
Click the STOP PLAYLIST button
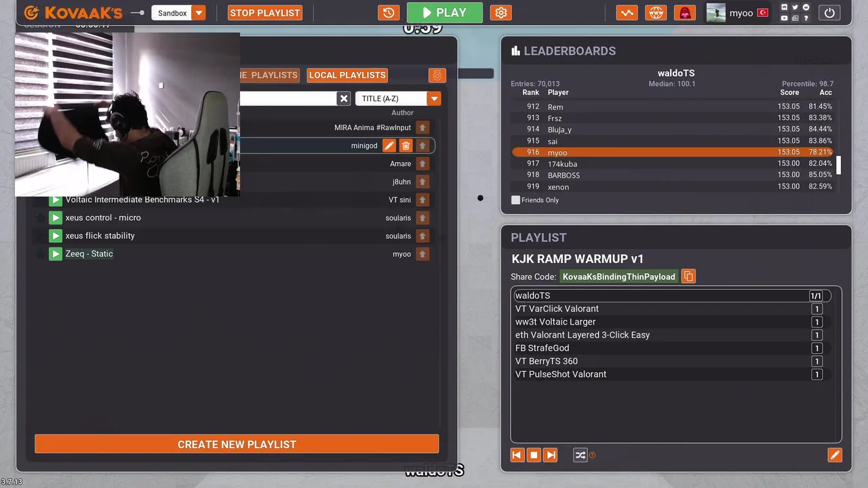tap(265, 13)
